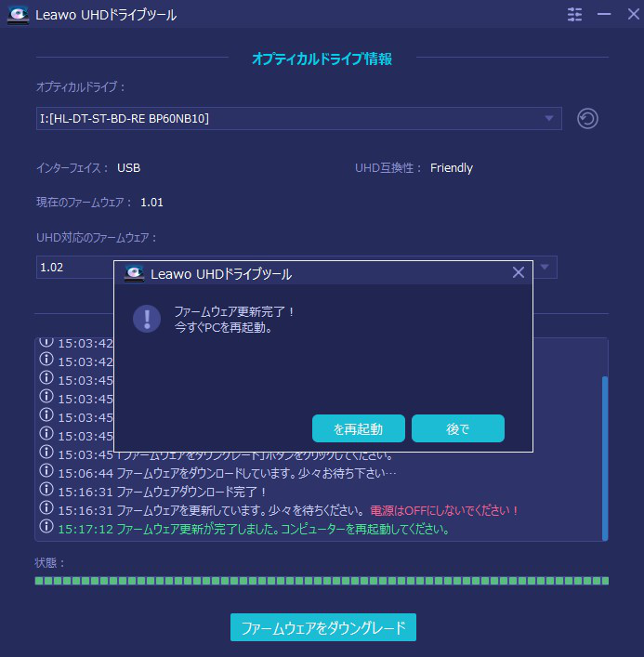The width and height of the screenshot is (644, 657).
Task: Click the exclamation alert icon in dialog
Action: 147,319
